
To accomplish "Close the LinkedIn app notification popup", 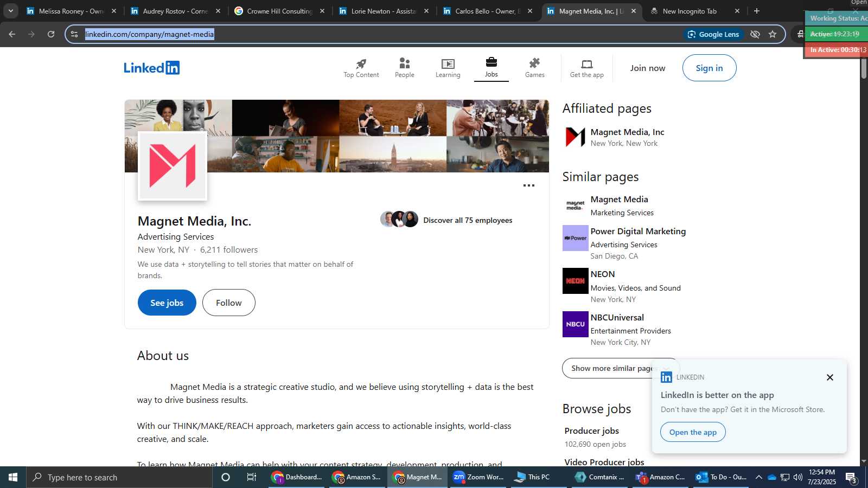I will [829, 377].
